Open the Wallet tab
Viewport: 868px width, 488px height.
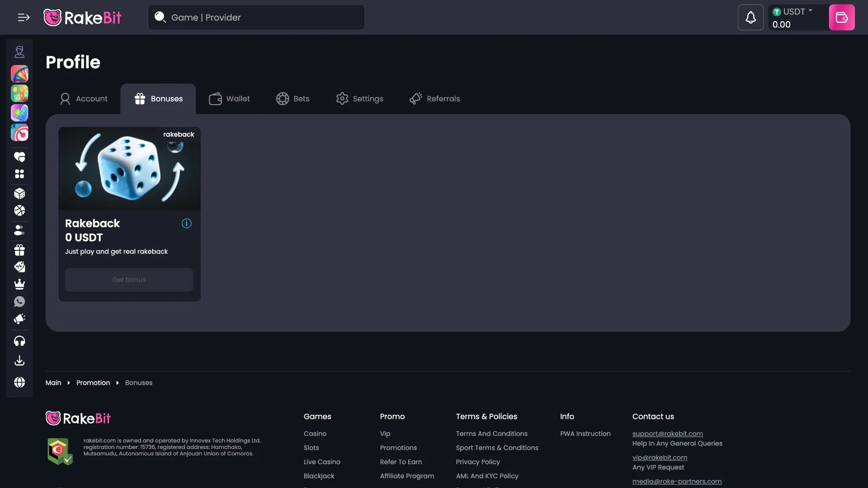click(x=229, y=99)
